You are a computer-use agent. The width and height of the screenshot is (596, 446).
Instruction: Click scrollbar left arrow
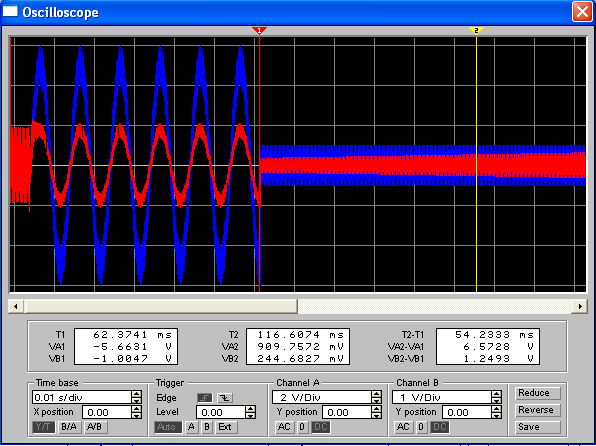[x=16, y=306]
